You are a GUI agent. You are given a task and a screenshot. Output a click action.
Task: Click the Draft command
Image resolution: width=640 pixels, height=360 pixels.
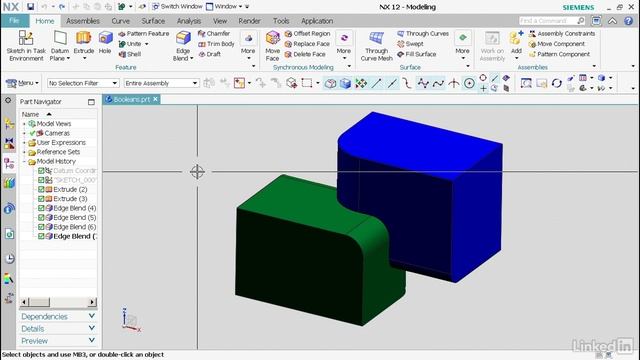210,54
